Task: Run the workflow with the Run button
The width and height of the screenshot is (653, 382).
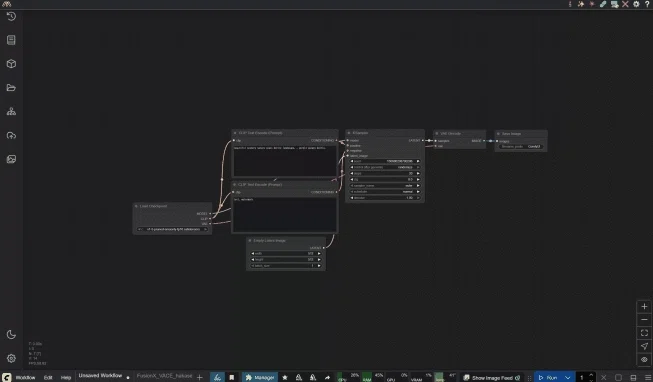Action: [x=548, y=377]
